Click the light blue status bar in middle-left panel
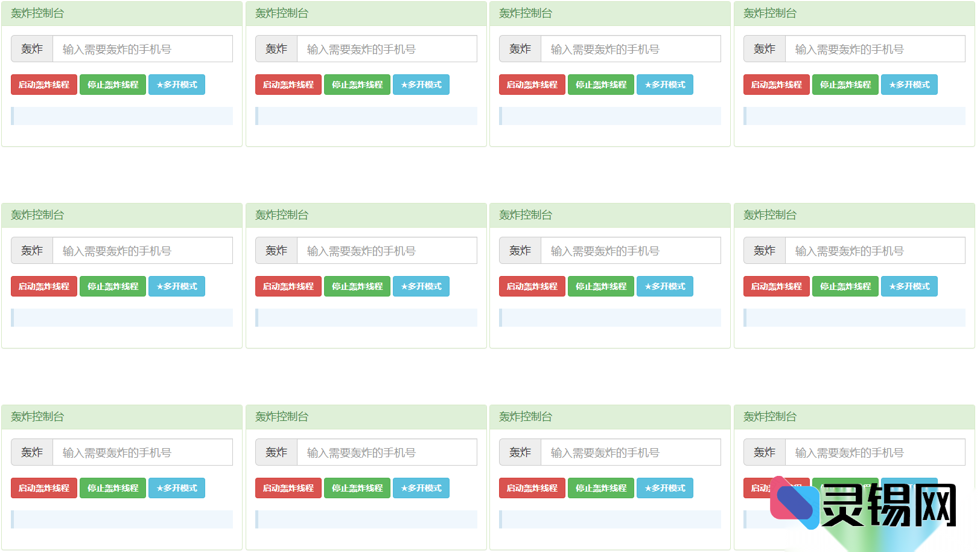The width and height of the screenshot is (980, 552). pyautogui.click(x=122, y=318)
